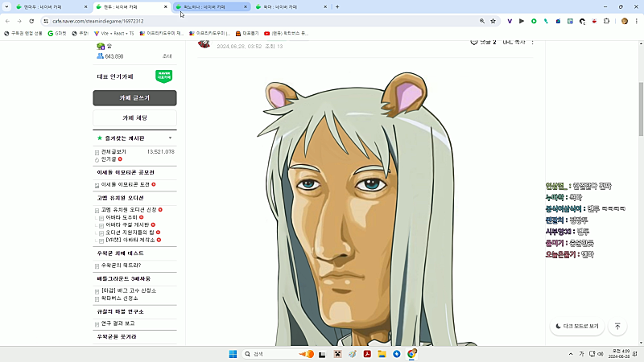Open the post's three-dot more menu
644x362 pixels.
(532, 43)
